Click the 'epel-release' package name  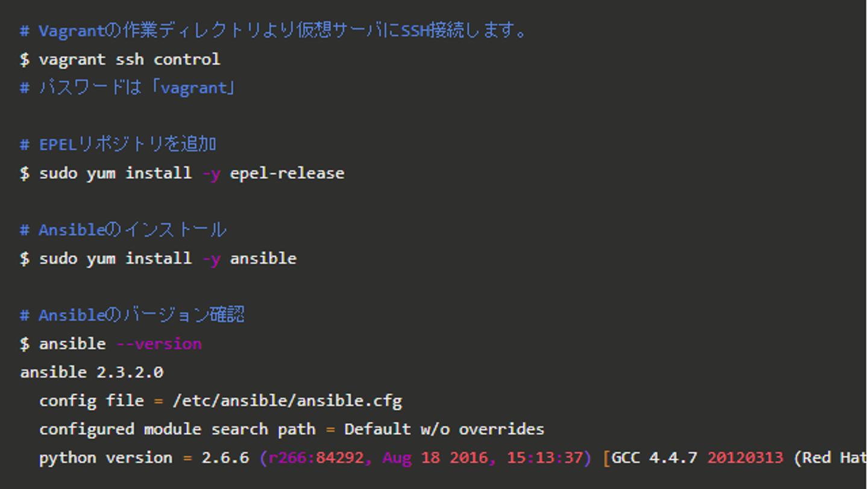[287, 173]
